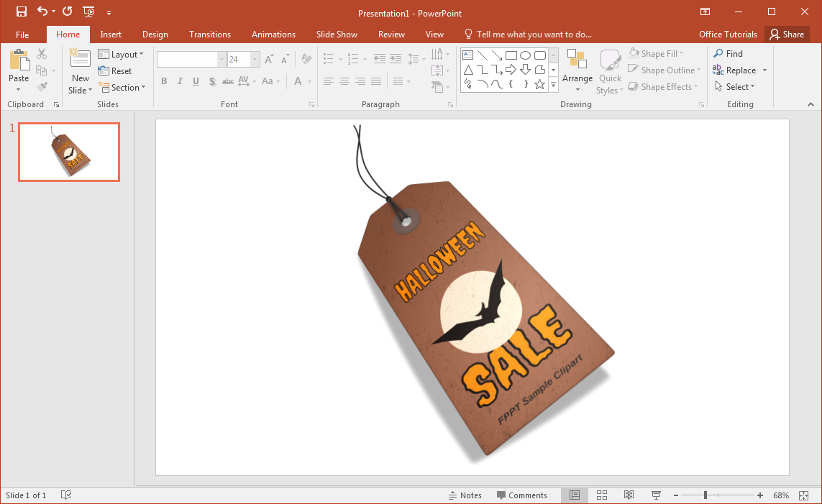Toggle Italic formatting
The image size is (822, 504).
(180, 81)
